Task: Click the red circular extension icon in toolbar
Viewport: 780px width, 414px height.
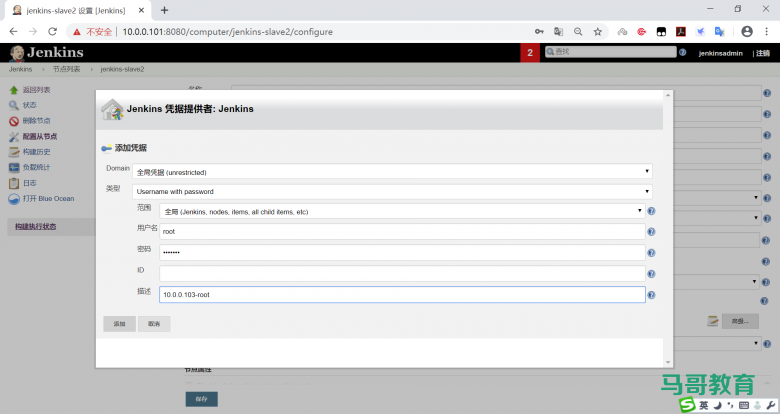Action: (642, 32)
